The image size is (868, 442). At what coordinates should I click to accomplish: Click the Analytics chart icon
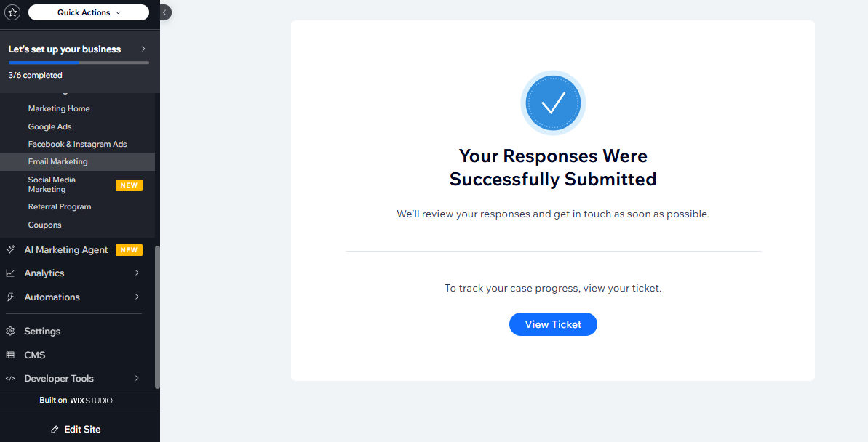tap(10, 273)
